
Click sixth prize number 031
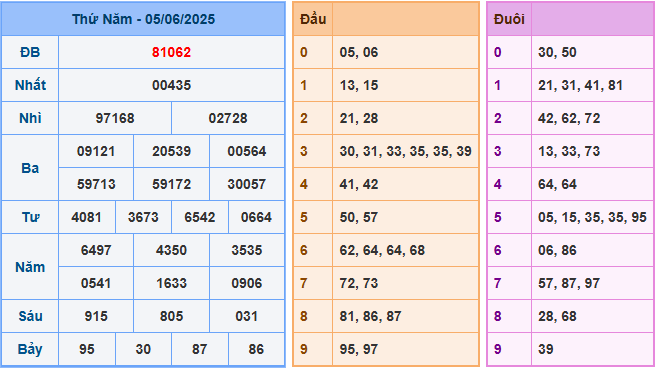[x=247, y=316]
